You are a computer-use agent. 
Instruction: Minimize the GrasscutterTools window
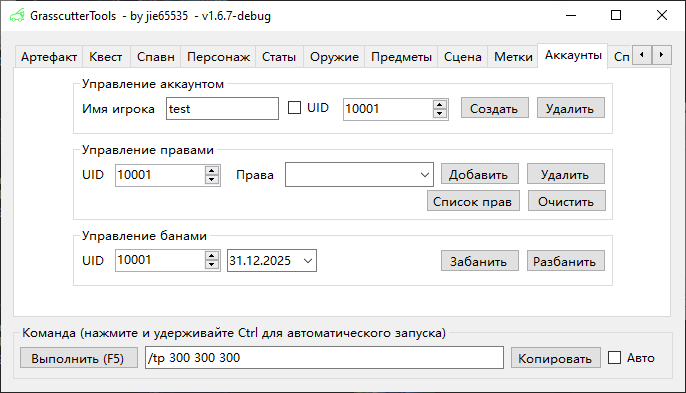click(570, 16)
